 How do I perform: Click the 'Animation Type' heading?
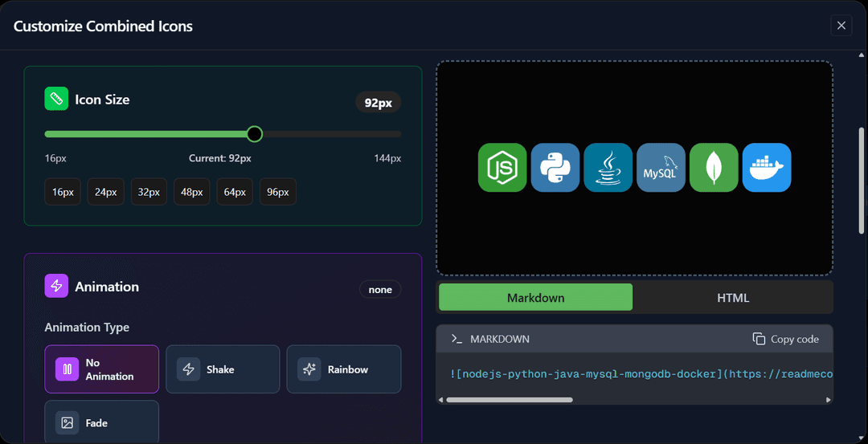click(87, 328)
